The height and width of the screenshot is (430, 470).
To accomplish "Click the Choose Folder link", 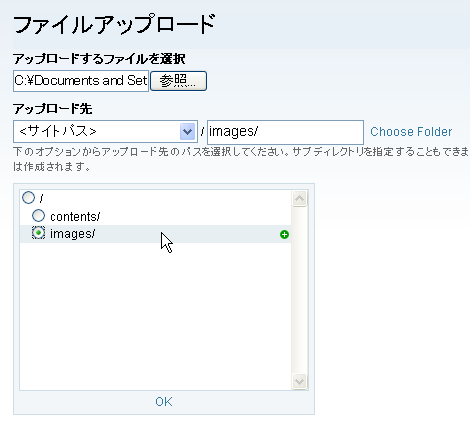I will (411, 132).
